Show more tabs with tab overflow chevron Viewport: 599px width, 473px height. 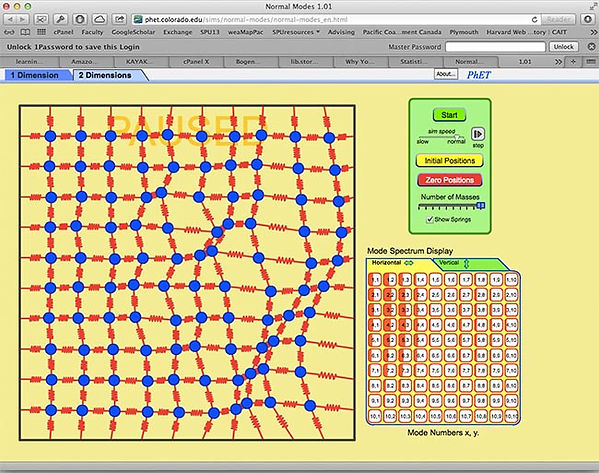click(558, 62)
